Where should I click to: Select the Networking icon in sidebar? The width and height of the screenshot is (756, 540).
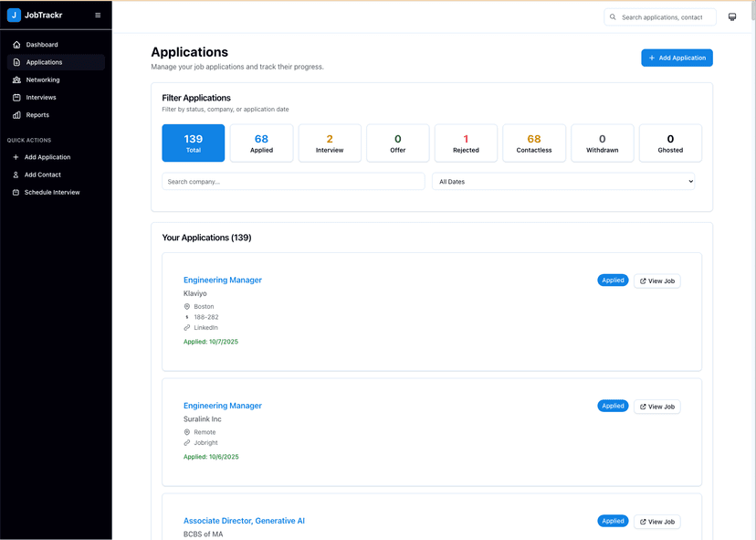point(16,79)
